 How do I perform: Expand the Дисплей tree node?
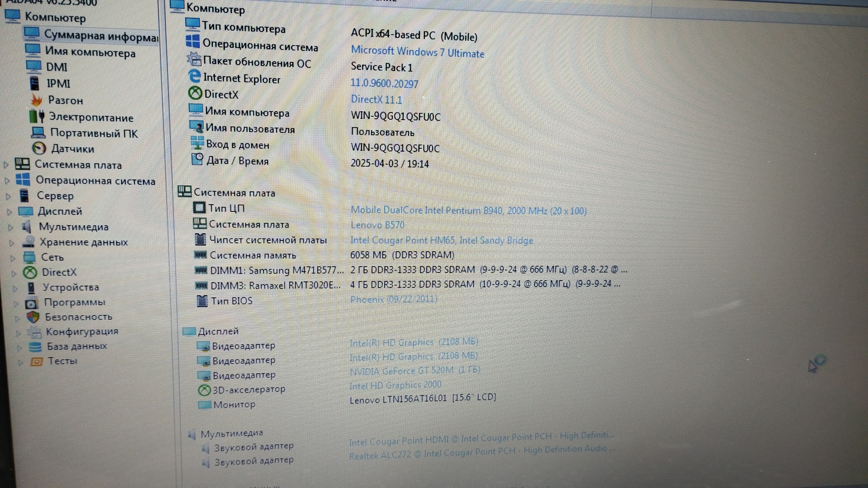(9, 211)
